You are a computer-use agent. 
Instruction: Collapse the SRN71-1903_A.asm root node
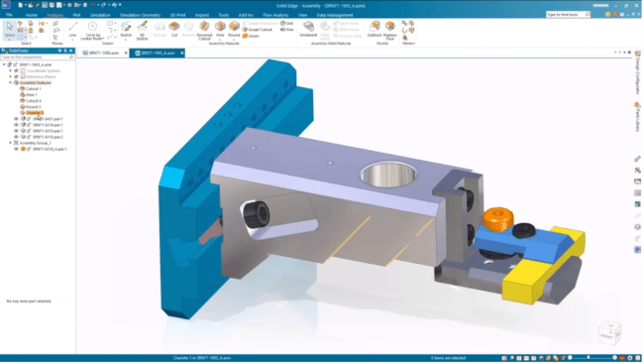click(4, 64)
